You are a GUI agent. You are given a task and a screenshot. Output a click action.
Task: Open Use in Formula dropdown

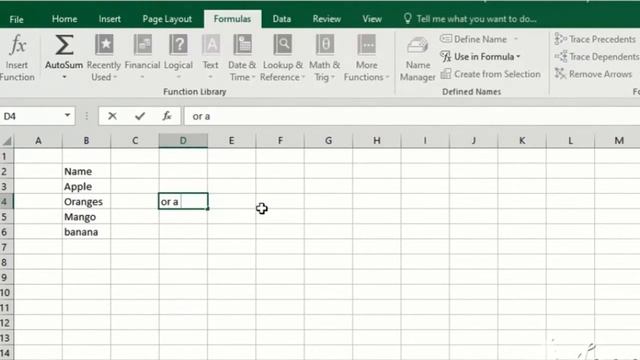click(480, 57)
